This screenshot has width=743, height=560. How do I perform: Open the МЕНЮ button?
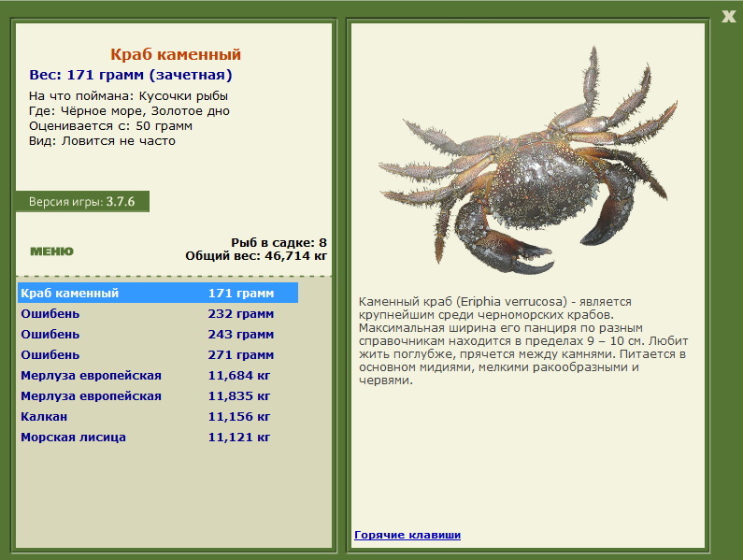click(51, 251)
